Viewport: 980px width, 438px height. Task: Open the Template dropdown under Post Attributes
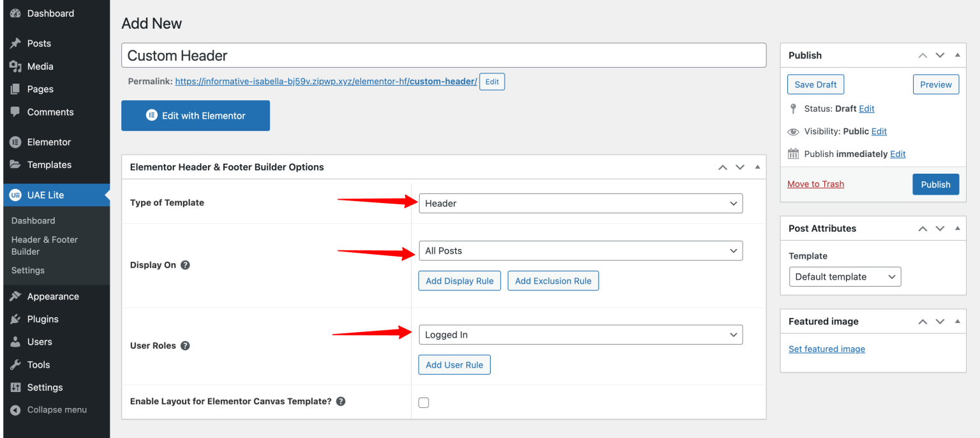point(845,276)
